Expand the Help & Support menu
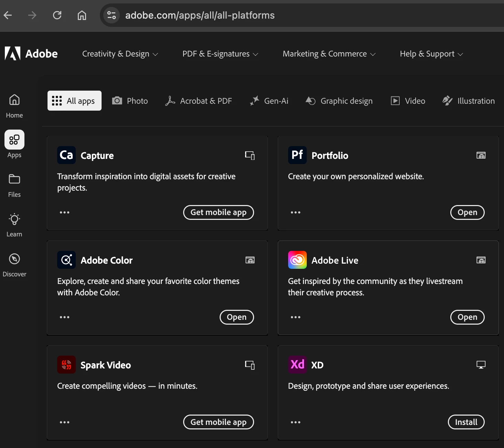Image resolution: width=504 pixels, height=448 pixels. 431,54
